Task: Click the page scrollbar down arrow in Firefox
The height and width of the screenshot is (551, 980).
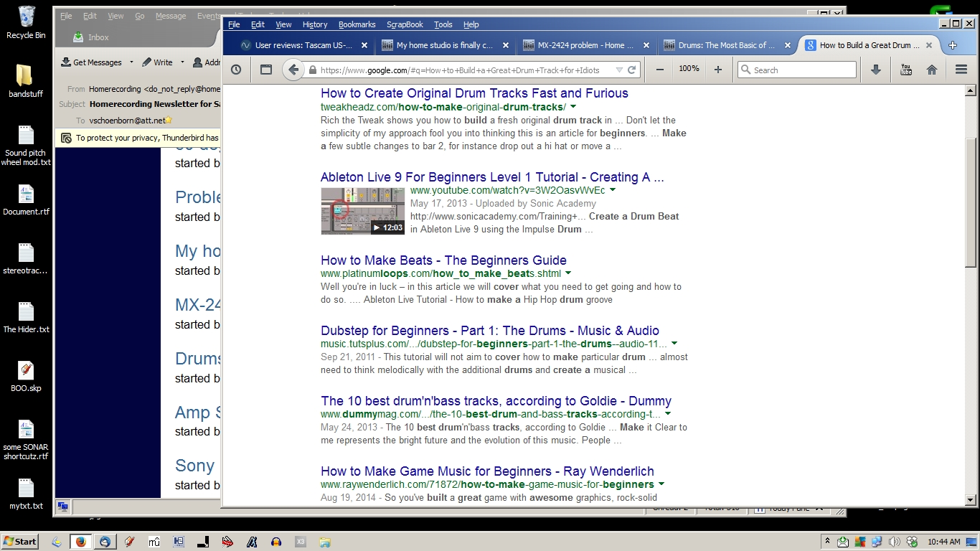Action: 971,500
